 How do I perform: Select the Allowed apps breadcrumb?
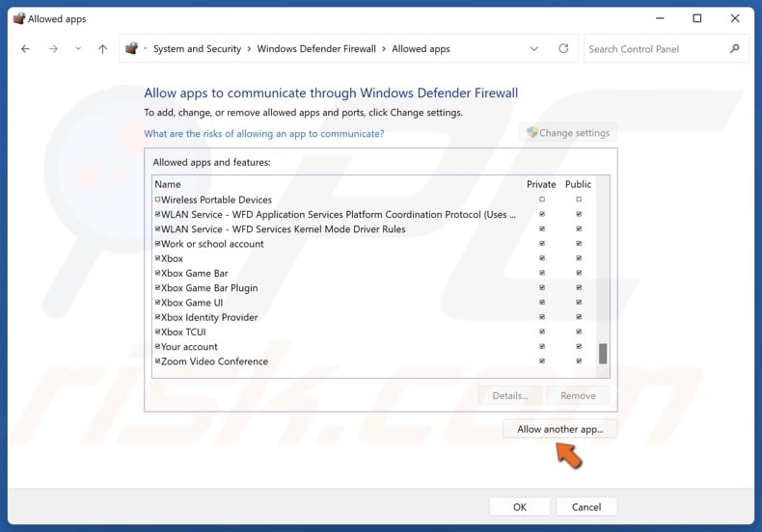[421, 49]
